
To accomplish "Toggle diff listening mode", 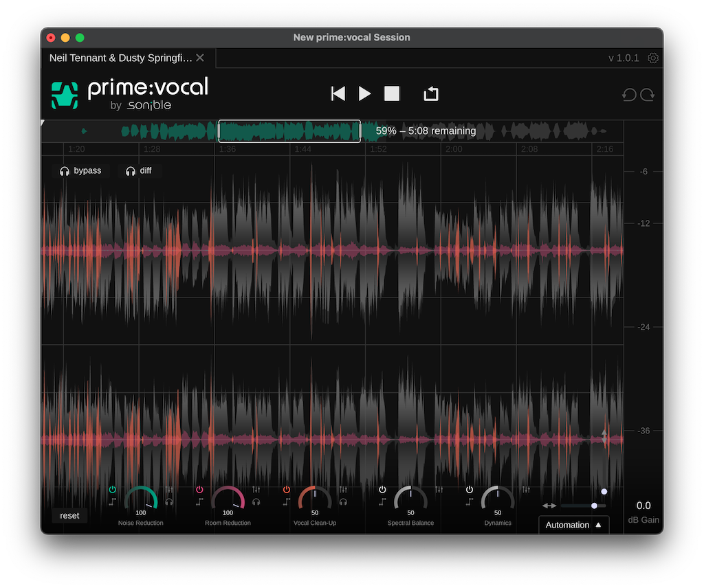I will [x=138, y=171].
